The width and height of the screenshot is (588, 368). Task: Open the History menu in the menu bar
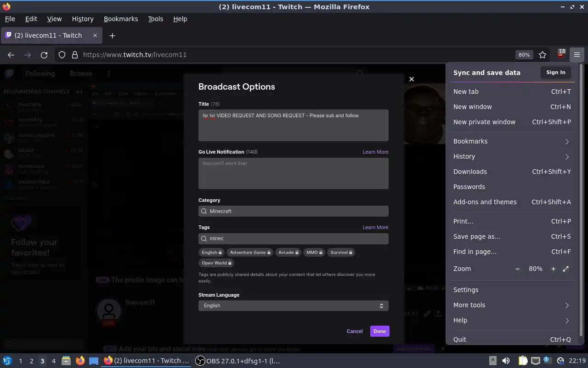pos(83,19)
